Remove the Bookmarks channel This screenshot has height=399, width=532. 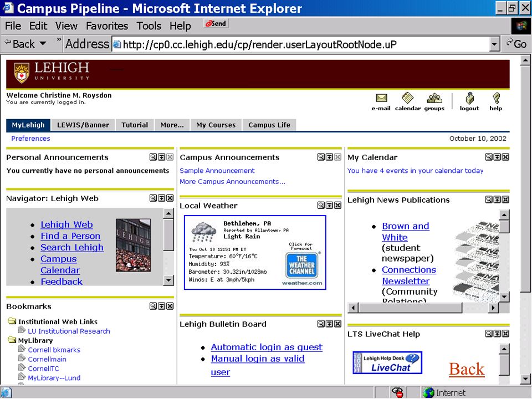[x=170, y=306]
